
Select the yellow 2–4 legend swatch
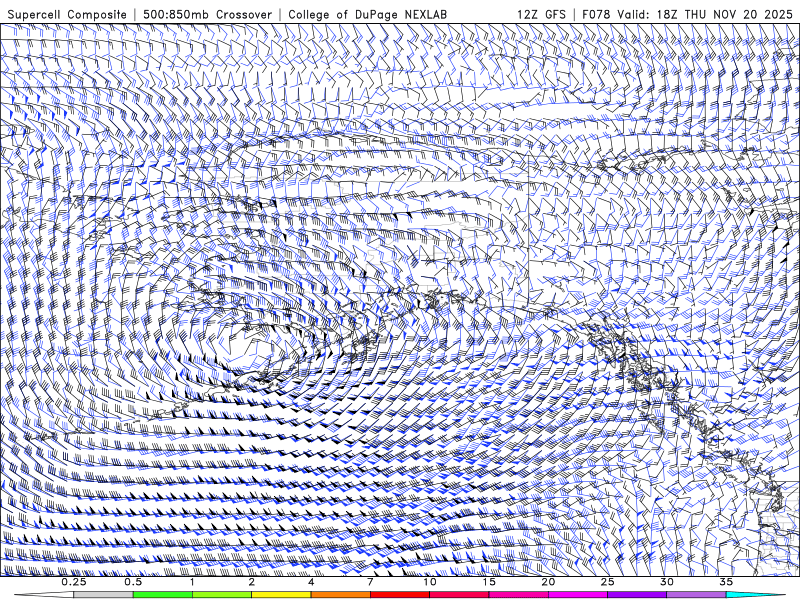[x=281, y=595]
